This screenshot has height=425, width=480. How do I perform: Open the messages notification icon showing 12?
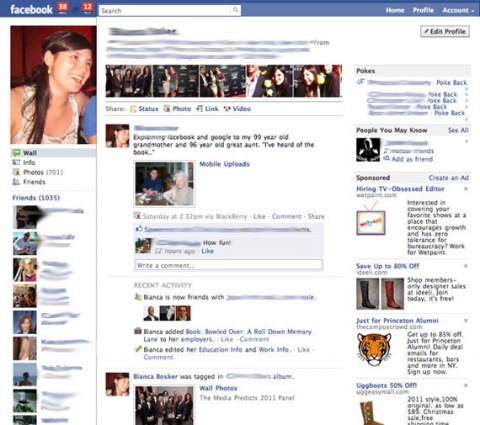(87, 8)
